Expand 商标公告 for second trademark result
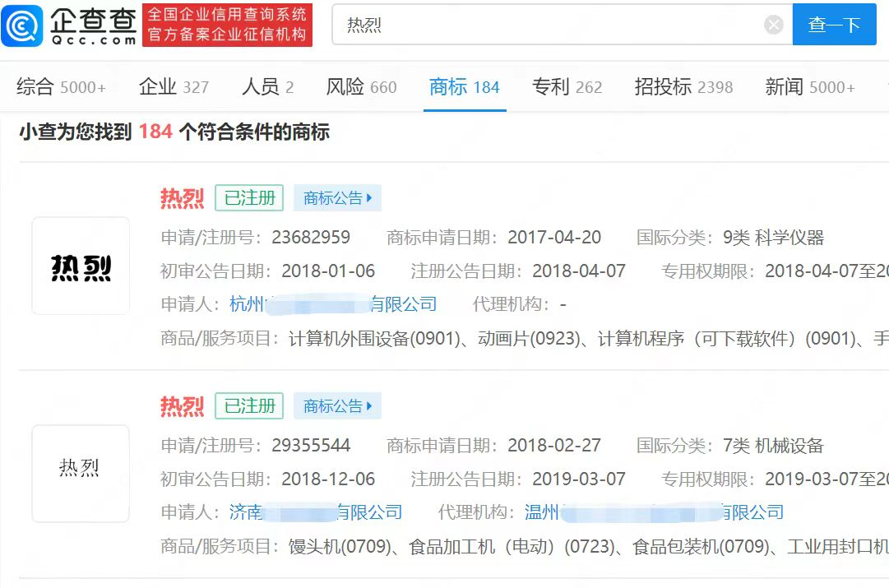Viewport: 889px width, 588px height. click(337, 406)
